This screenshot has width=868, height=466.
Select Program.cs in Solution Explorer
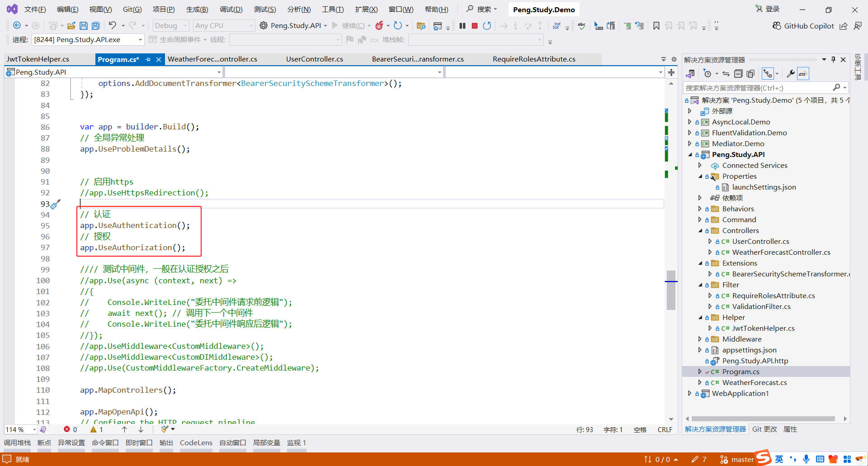pyautogui.click(x=741, y=371)
